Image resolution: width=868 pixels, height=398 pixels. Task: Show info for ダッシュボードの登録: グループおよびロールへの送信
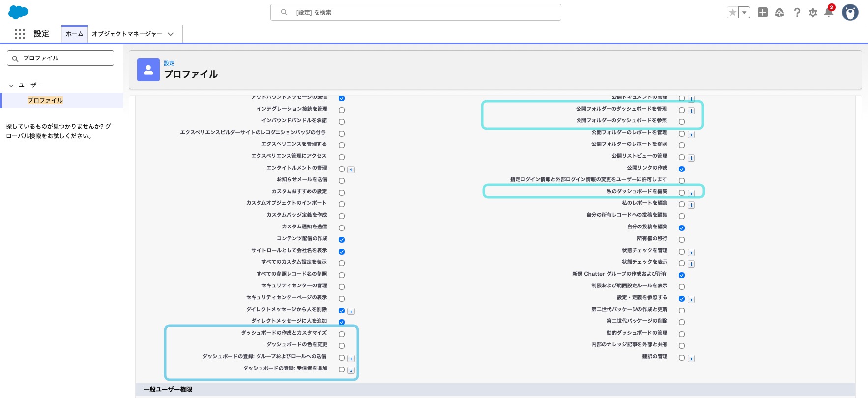[x=351, y=359]
